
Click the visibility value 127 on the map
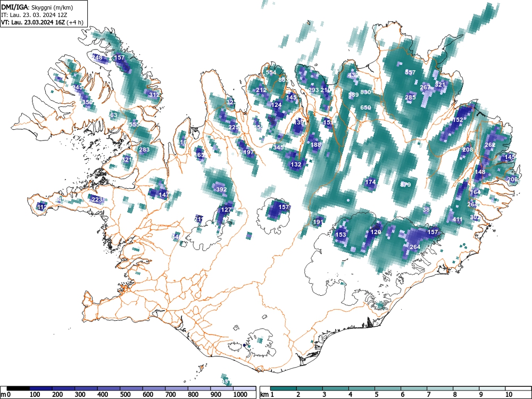(226, 210)
